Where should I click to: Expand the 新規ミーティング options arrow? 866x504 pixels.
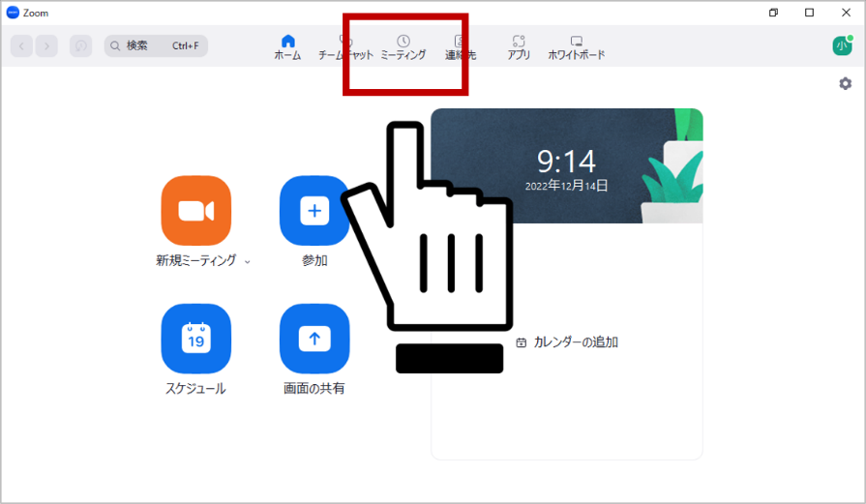click(x=248, y=261)
